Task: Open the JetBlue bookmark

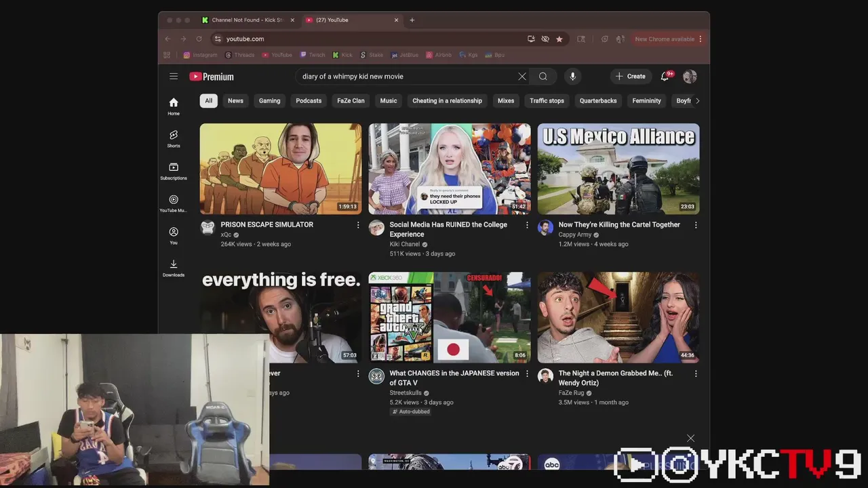Action: pos(404,55)
